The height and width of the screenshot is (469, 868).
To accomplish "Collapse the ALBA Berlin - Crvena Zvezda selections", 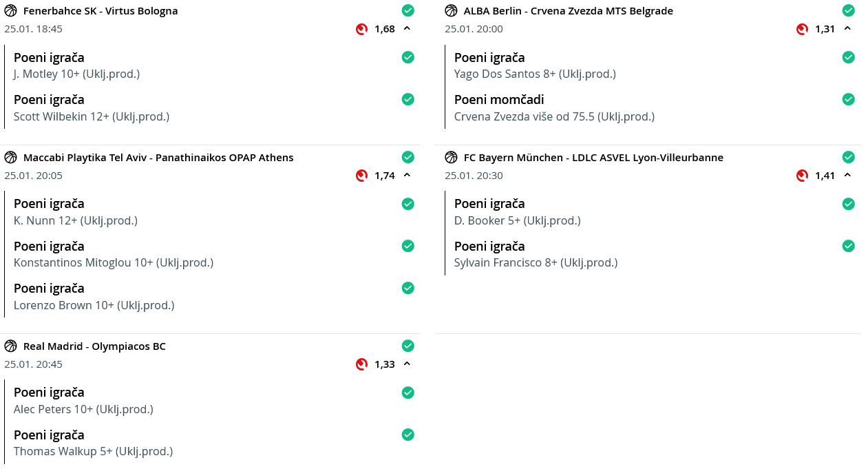I will pyautogui.click(x=847, y=29).
